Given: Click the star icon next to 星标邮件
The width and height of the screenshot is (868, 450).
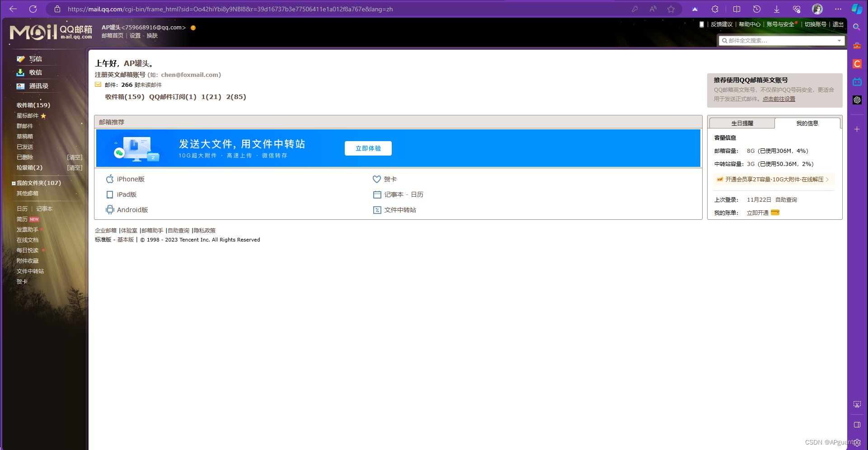Looking at the screenshot, I should pos(43,116).
